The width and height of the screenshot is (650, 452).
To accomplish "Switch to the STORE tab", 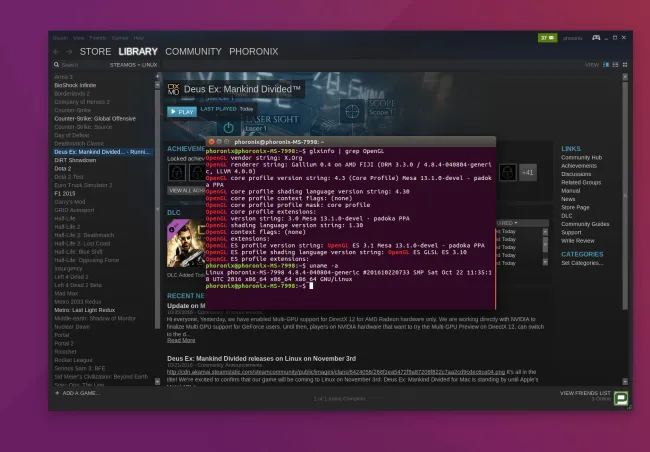I will coord(95,52).
